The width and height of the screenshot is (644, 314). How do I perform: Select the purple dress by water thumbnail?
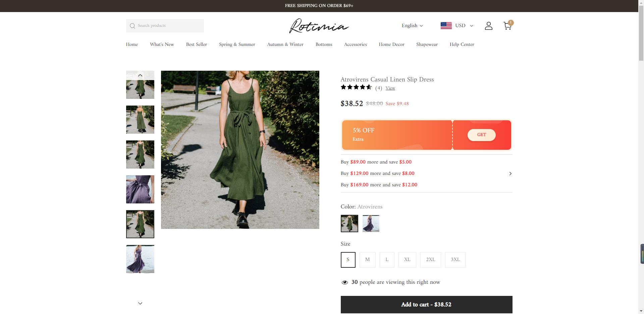[x=140, y=259]
